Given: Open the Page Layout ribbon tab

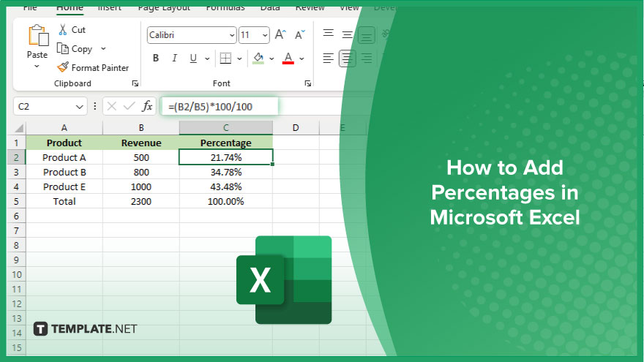Looking at the screenshot, I should [164, 7].
